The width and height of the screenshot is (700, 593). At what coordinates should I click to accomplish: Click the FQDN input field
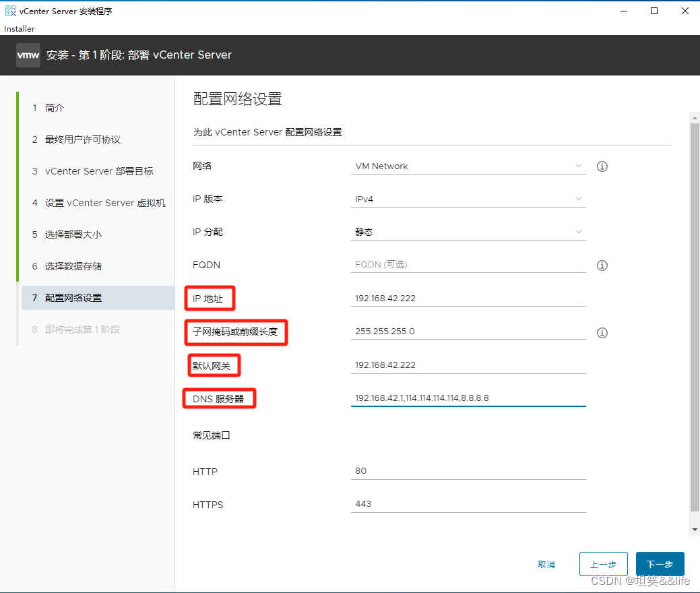[x=468, y=265]
